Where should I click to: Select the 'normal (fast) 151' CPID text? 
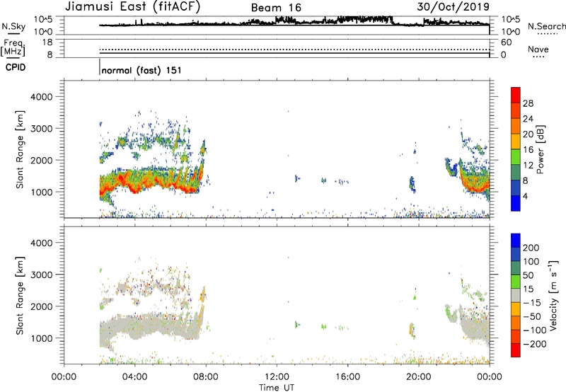point(141,70)
